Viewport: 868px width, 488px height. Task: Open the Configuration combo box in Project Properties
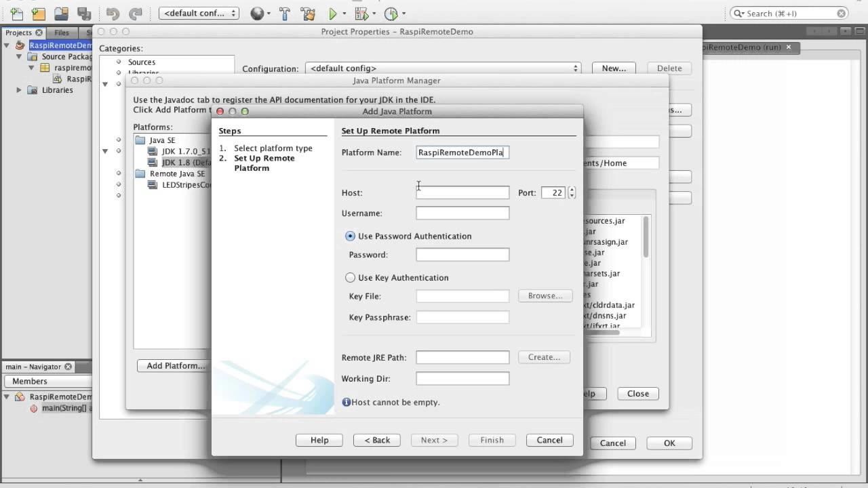click(443, 68)
